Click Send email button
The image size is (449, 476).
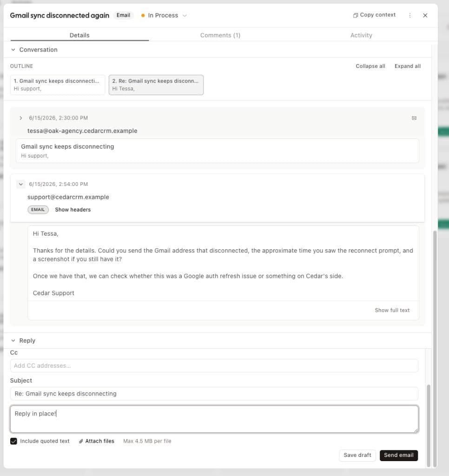tap(399, 455)
